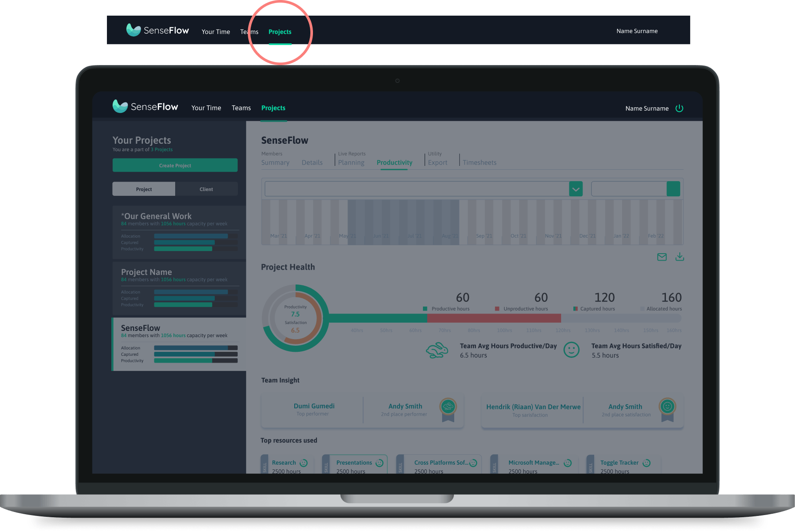Select the Summary tab
The width and height of the screenshot is (795, 532).
tap(275, 162)
